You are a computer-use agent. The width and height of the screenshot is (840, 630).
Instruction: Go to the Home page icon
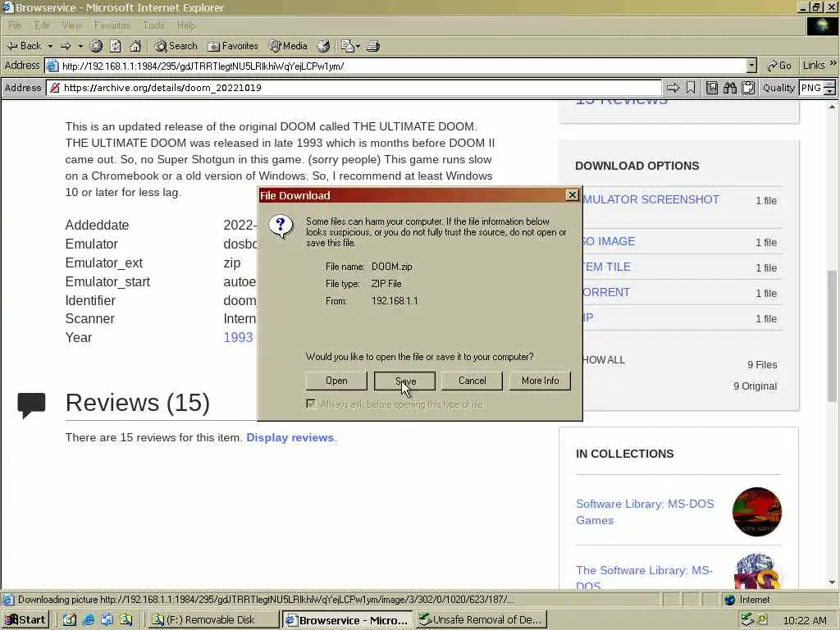[x=135, y=46]
